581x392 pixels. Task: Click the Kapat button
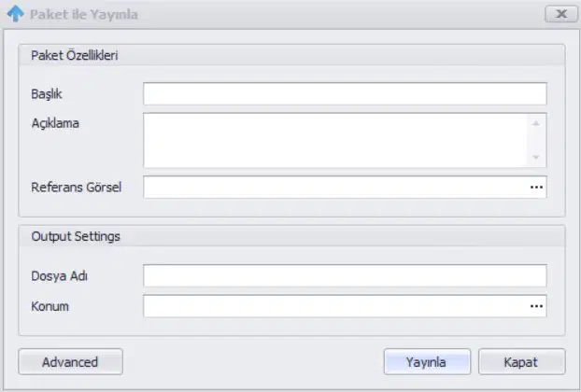pos(522,361)
